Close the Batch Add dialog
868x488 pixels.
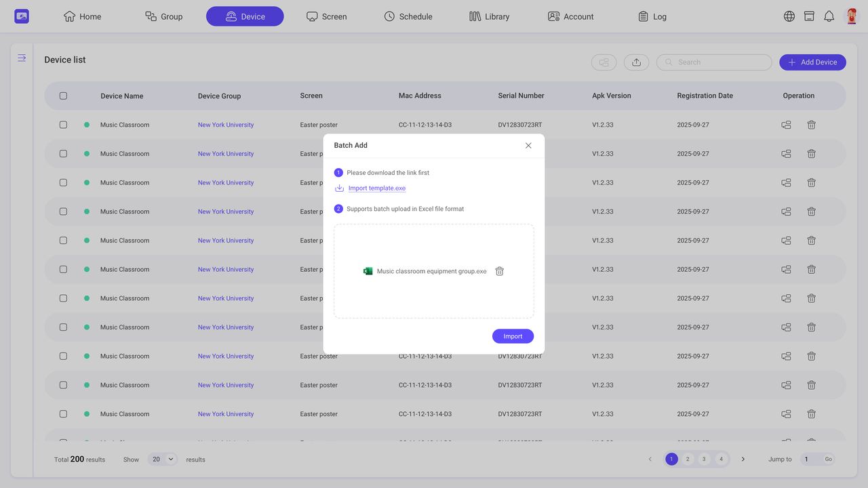(528, 146)
